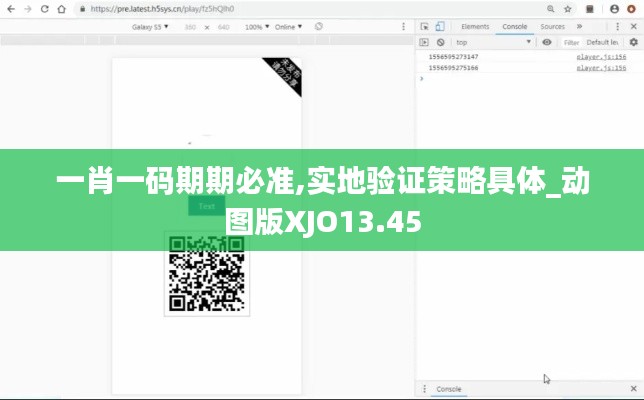644x400 pixels.
Task: Switch to the Console tab
Action: 515,27
